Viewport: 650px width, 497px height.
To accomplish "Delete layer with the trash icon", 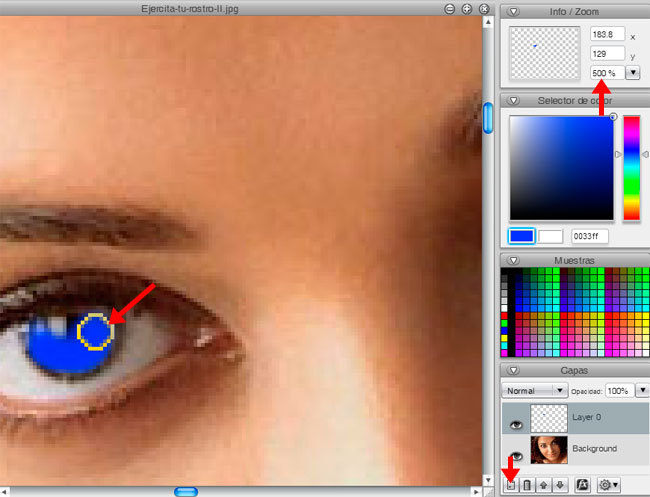I will [x=527, y=485].
